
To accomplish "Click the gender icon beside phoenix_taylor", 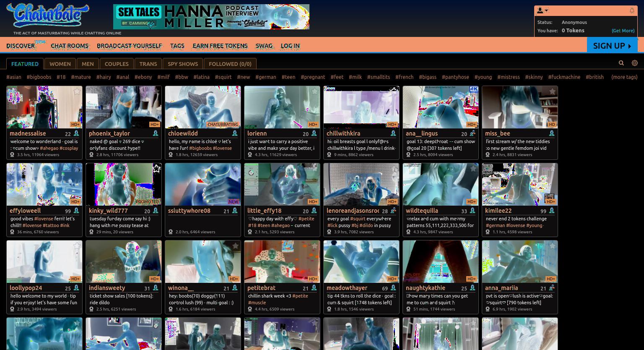I will pyautogui.click(x=156, y=133).
